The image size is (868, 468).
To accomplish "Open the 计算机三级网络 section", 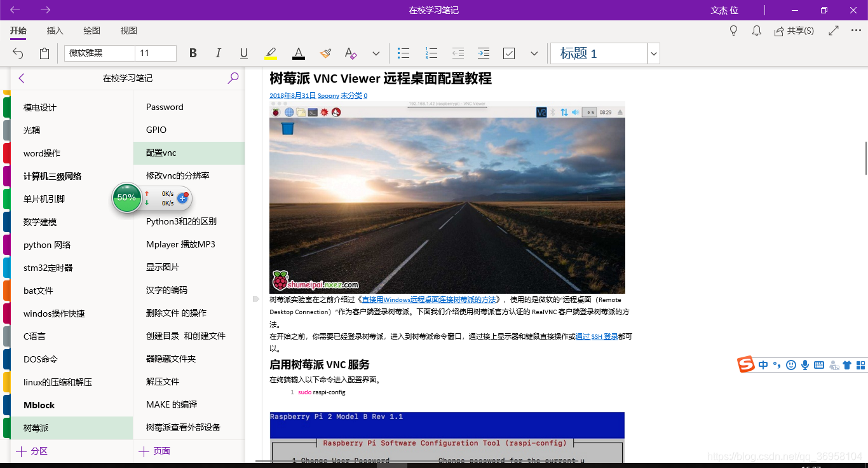I will pos(72,176).
